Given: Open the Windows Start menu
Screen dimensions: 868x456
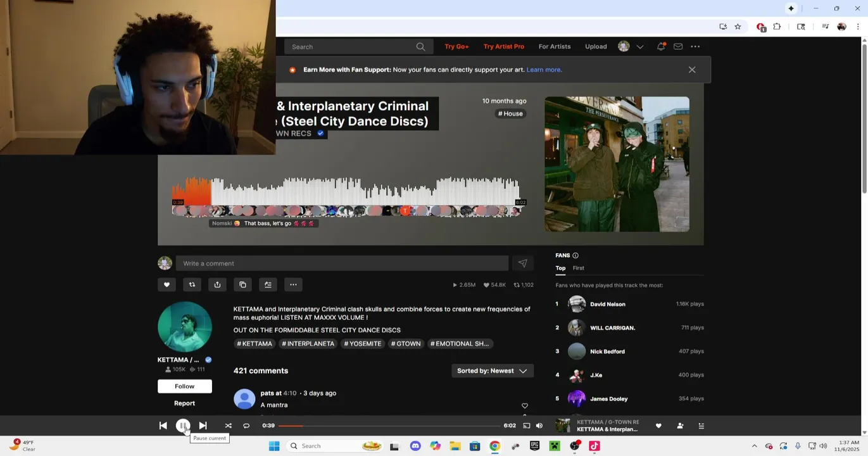Looking at the screenshot, I should pyautogui.click(x=274, y=446).
